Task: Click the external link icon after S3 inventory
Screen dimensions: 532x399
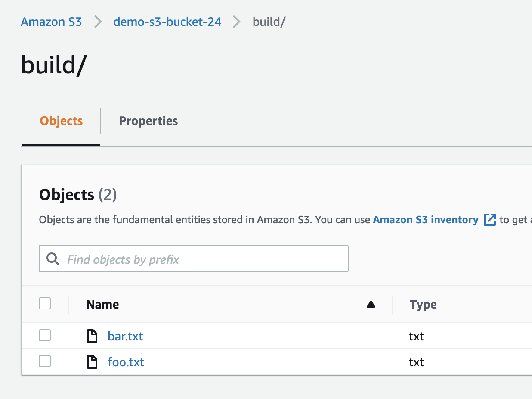Action: click(x=490, y=220)
